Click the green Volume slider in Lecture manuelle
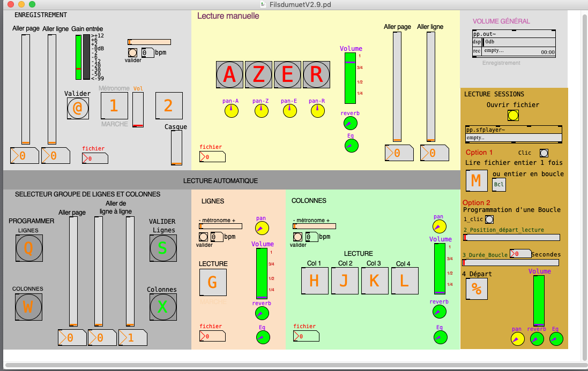Image resolution: width=588 pixels, height=371 pixels. tap(350, 78)
